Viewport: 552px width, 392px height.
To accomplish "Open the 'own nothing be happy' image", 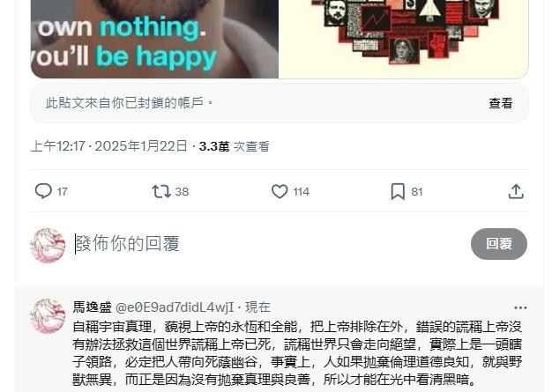I will [x=154, y=39].
